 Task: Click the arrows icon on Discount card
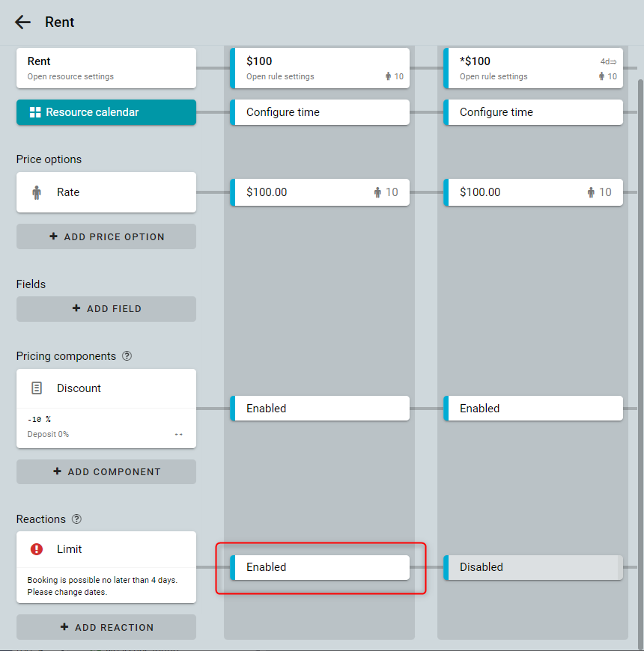(x=179, y=435)
